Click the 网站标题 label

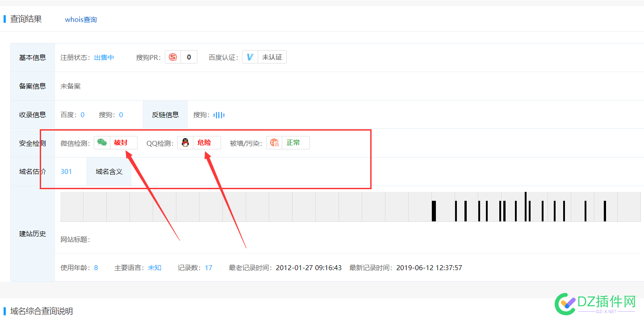pyautogui.click(x=75, y=240)
